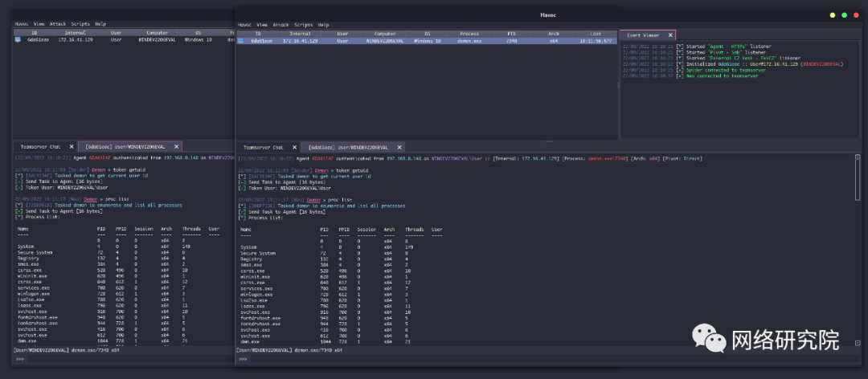This screenshot has height=379, width=868.
Task: Select 172.16.41.129 cell in front session table
Action: click(300, 41)
